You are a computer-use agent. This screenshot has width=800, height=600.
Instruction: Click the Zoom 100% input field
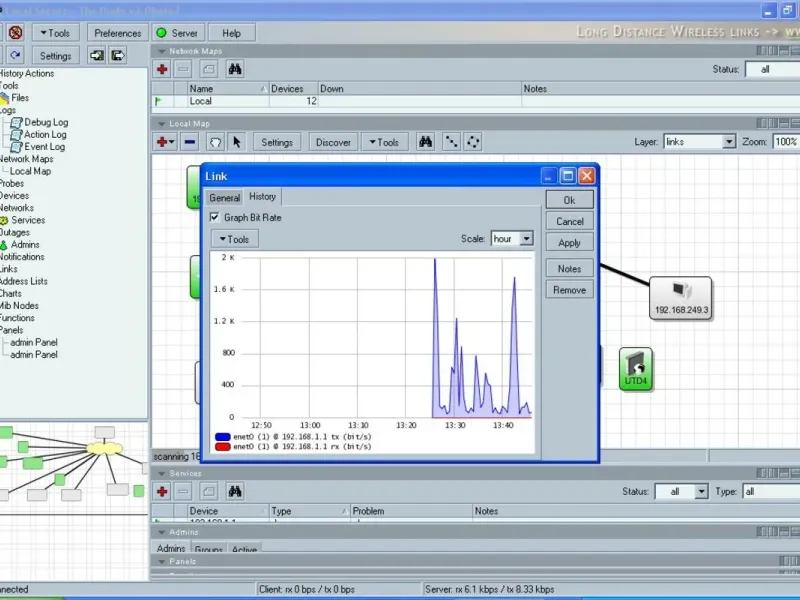click(x=786, y=142)
